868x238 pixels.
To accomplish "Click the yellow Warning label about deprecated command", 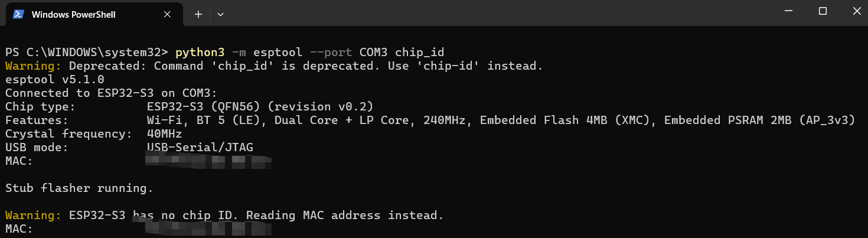I will coord(33,66).
